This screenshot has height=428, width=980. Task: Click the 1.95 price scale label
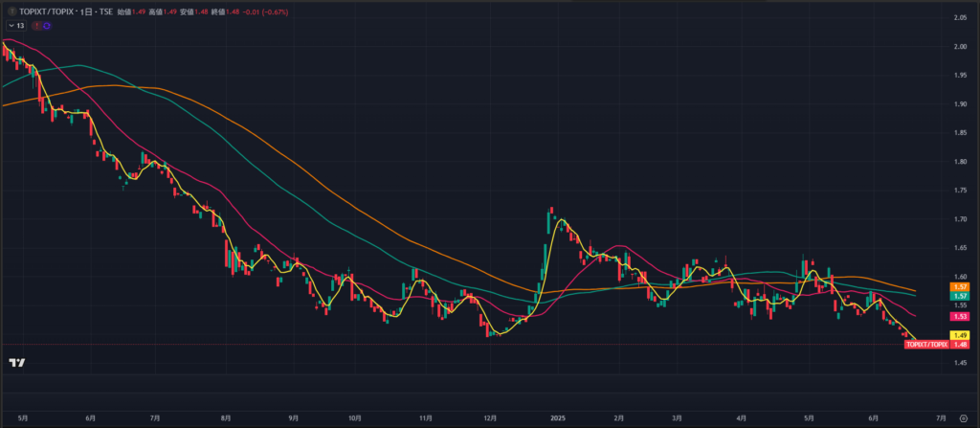click(959, 75)
